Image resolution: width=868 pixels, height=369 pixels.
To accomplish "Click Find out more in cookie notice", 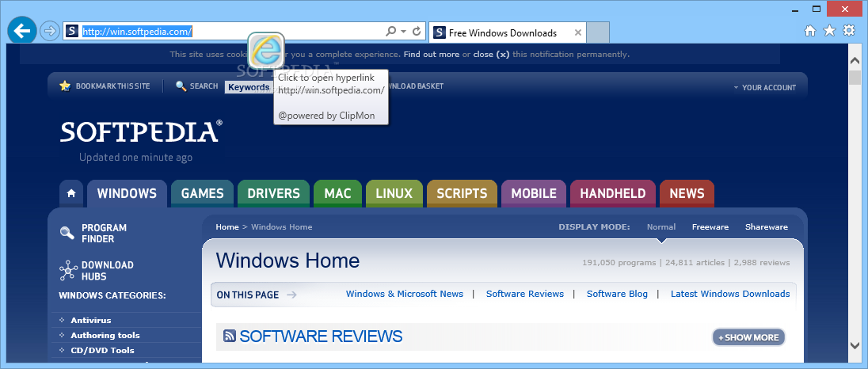I will pyautogui.click(x=432, y=54).
